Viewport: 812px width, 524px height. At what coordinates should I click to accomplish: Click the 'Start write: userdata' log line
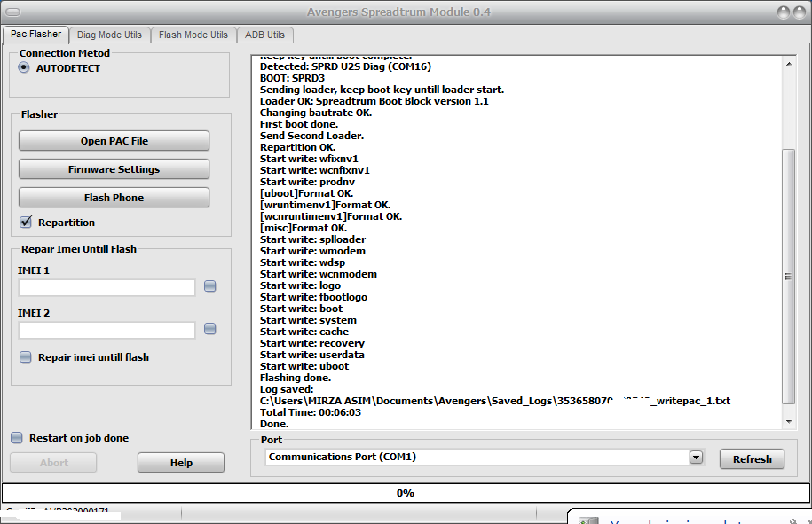coord(311,355)
